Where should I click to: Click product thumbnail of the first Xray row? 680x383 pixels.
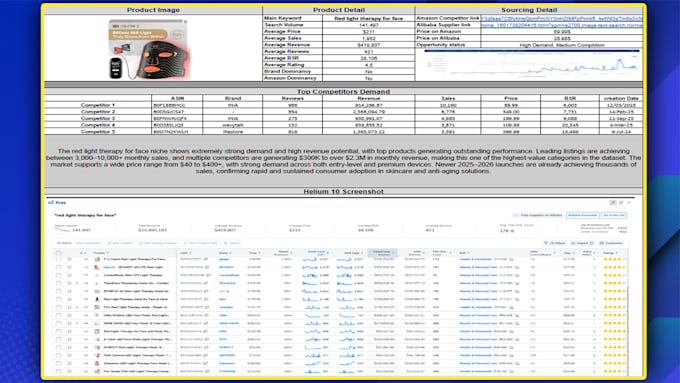[97, 259]
